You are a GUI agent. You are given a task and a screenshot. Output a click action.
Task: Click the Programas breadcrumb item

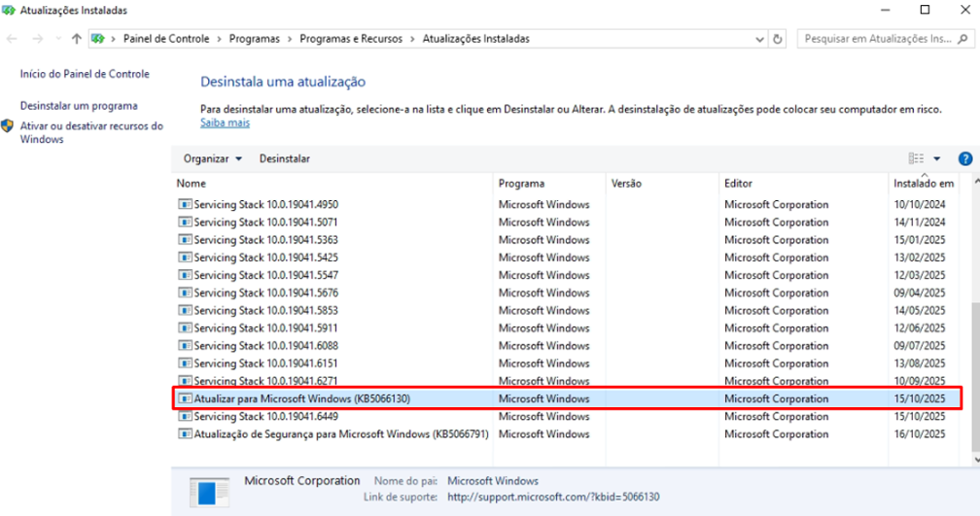pyautogui.click(x=254, y=39)
